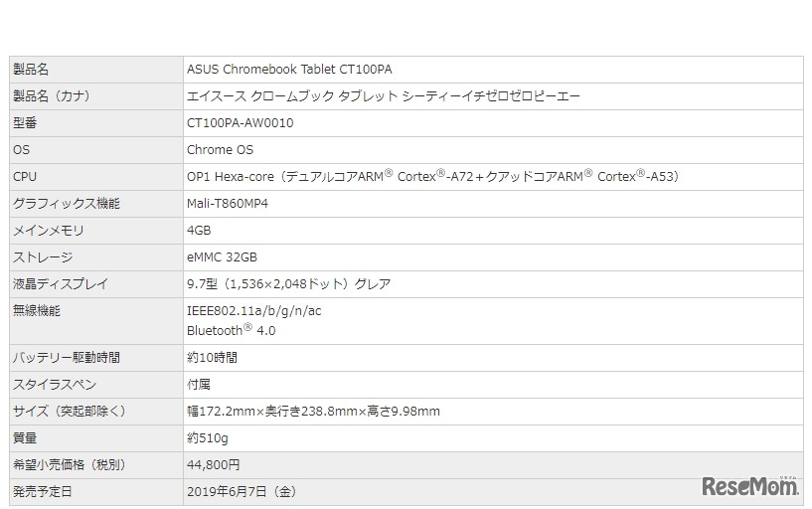Click the Bluetooth 4.0 line
812x509 pixels.
231,331
